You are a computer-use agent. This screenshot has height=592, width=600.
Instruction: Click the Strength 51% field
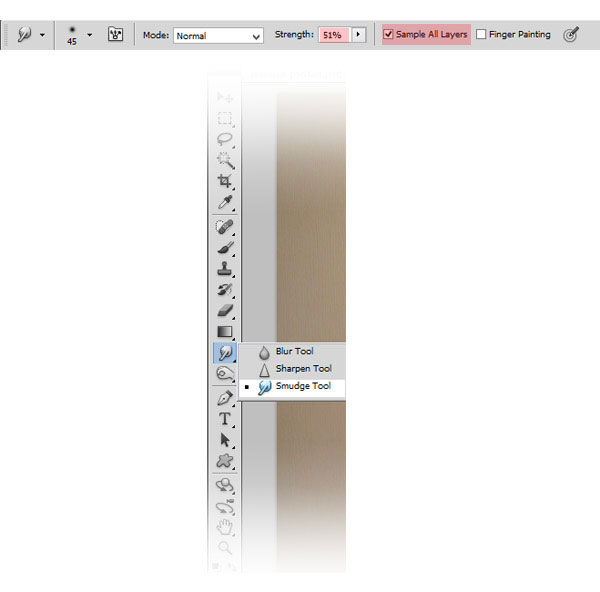click(334, 35)
